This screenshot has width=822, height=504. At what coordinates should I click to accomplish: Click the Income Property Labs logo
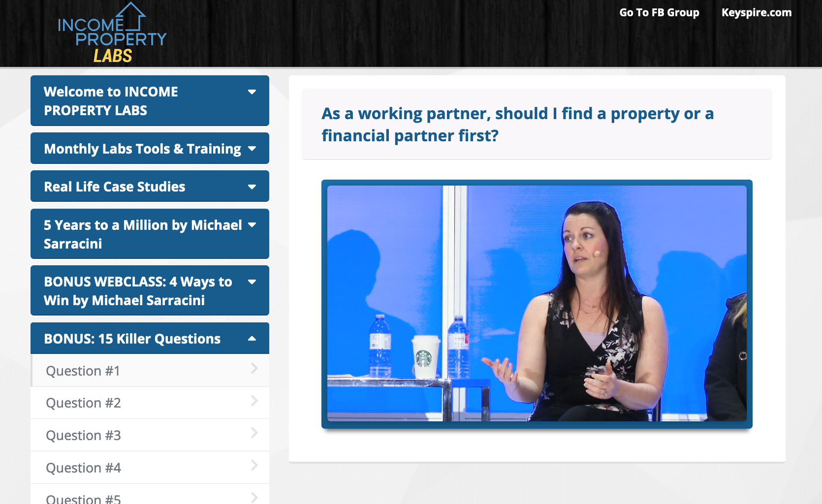(x=112, y=33)
